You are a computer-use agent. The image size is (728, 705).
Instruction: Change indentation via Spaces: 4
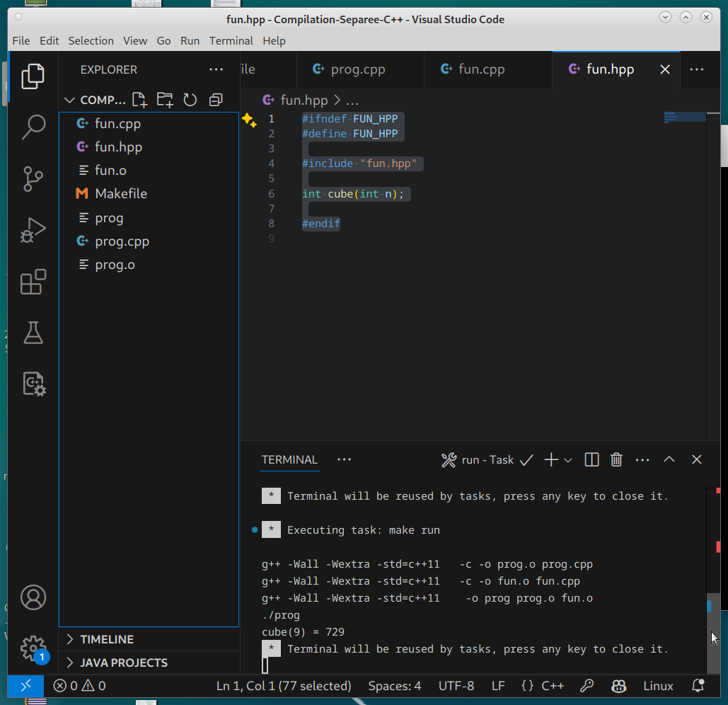pos(395,685)
